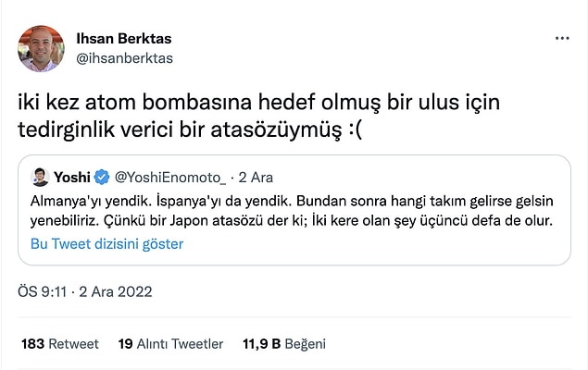The height and width of the screenshot is (370, 588).
Task: Click empty area inside quoted tweet card
Action: coord(417,246)
